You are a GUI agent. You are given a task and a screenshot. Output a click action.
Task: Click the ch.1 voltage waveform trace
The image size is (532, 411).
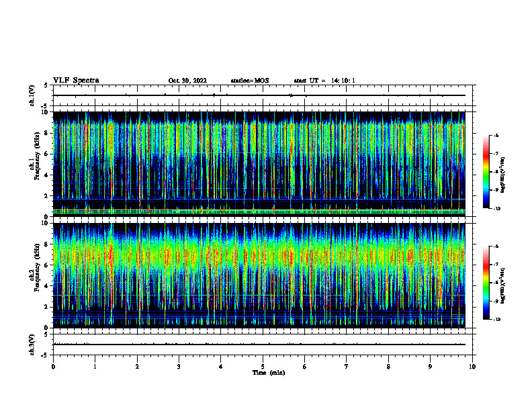point(259,95)
